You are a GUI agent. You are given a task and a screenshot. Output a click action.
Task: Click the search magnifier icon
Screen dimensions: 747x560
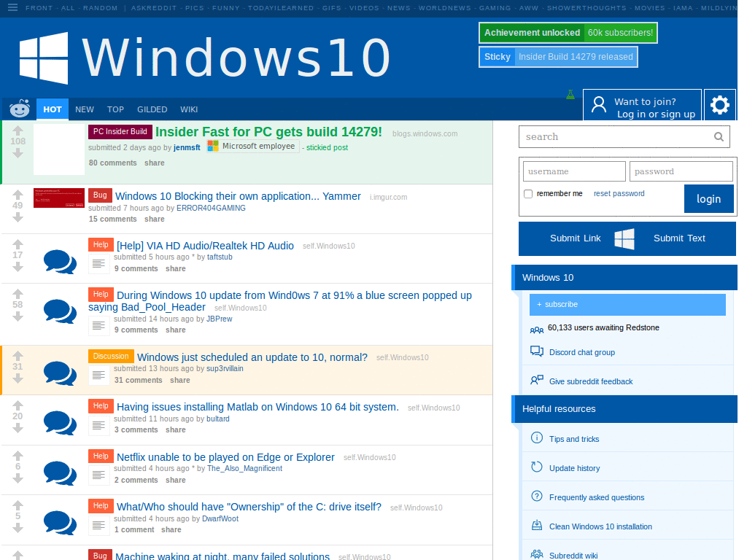point(719,137)
